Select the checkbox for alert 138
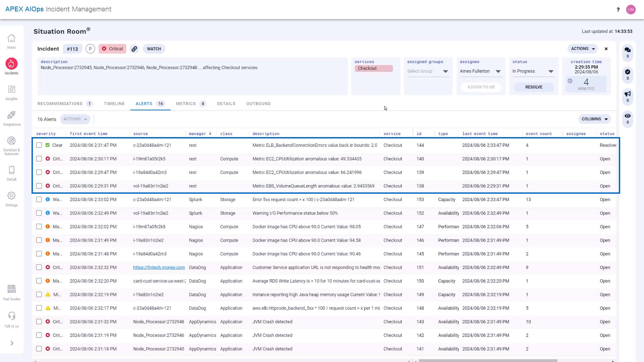 [39, 186]
